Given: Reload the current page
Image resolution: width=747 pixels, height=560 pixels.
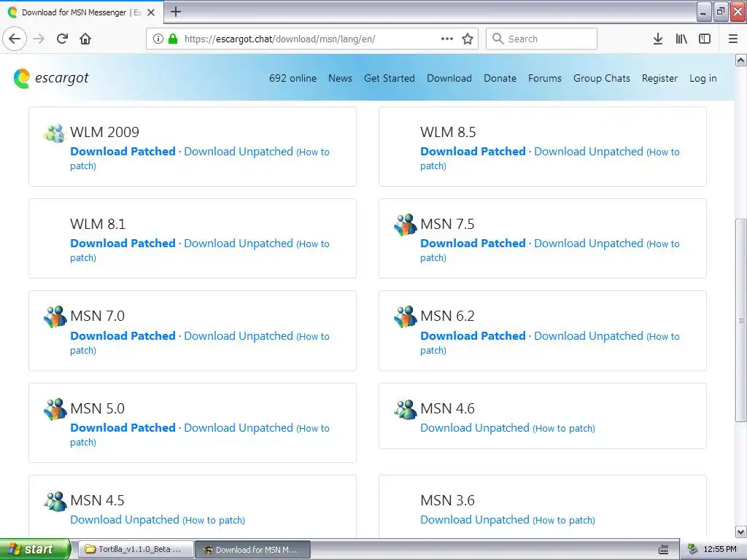Looking at the screenshot, I should 62,39.
